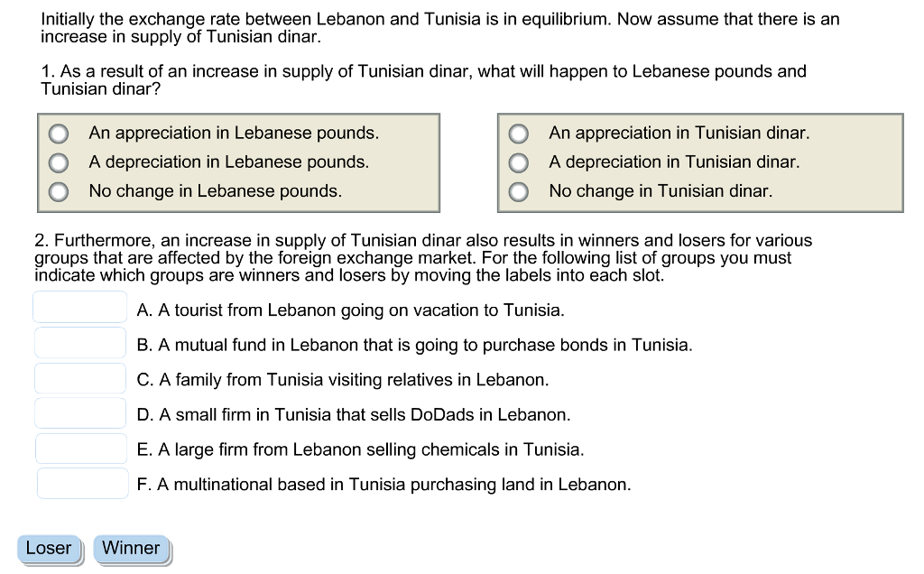Choose 'No change in Lebanese pounds'

coord(59,191)
